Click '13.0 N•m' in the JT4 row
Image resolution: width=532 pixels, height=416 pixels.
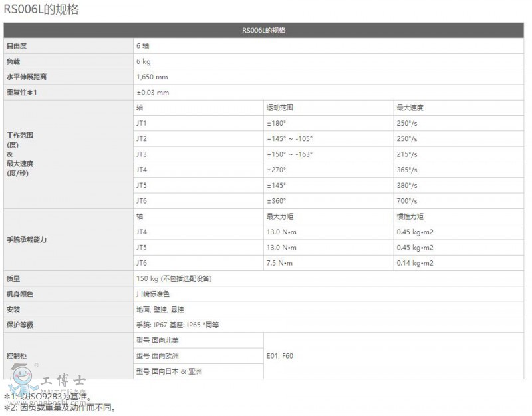tap(281, 232)
